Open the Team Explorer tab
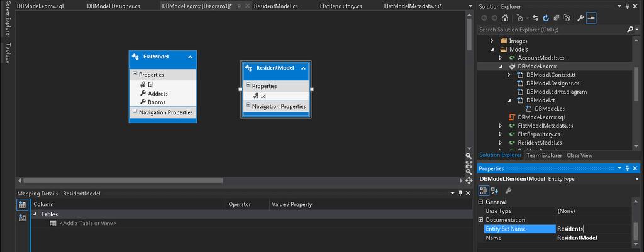This screenshot has width=644, height=252. pyautogui.click(x=544, y=156)
